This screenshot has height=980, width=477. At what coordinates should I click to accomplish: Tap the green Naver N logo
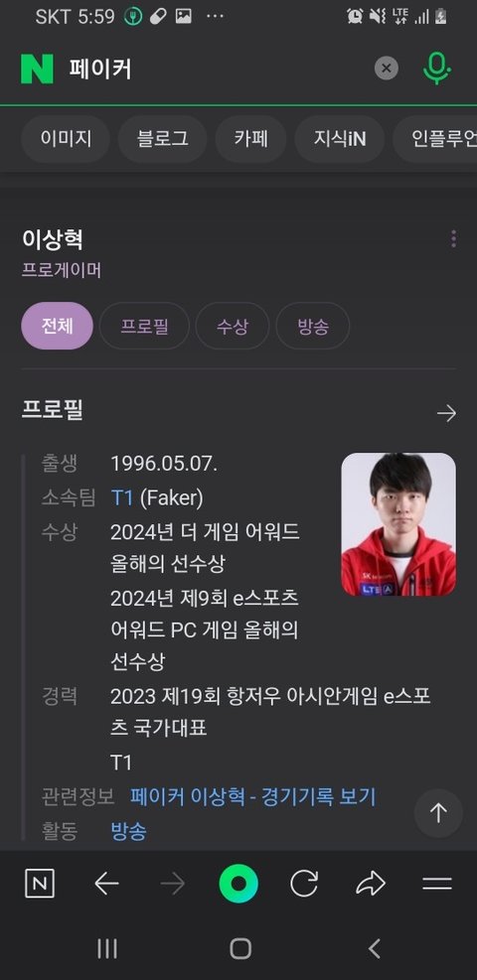point(37,69)
